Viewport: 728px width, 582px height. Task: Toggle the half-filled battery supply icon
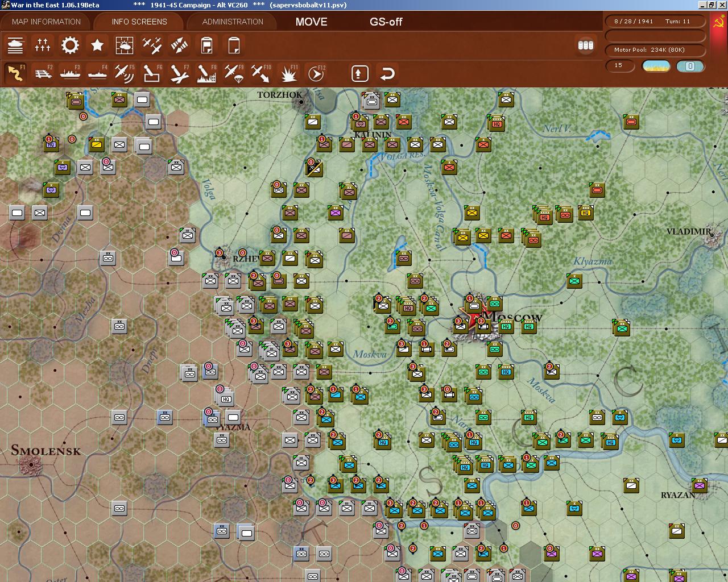(x=206, y=45)
